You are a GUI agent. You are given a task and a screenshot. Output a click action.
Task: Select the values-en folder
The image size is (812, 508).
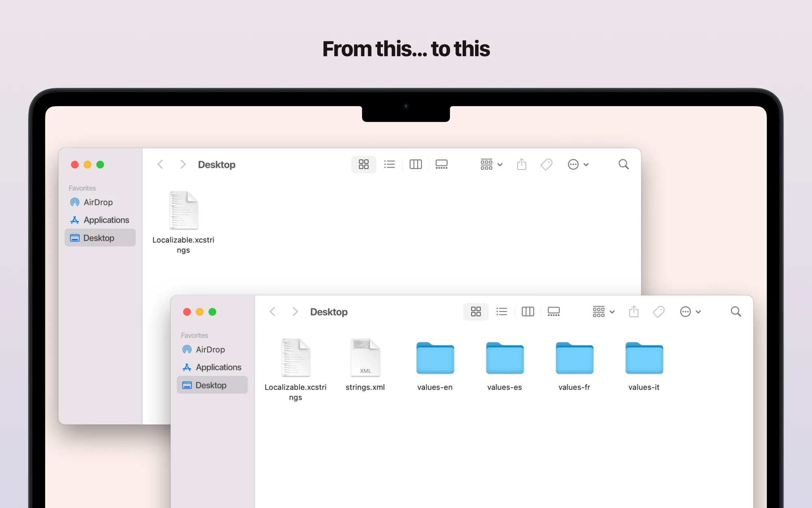point(435,366)
